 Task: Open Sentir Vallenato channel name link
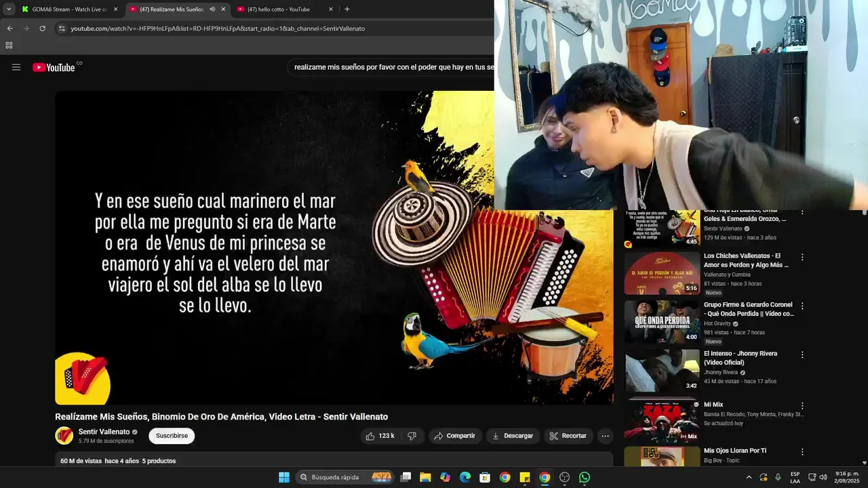(x=104, y=432)
